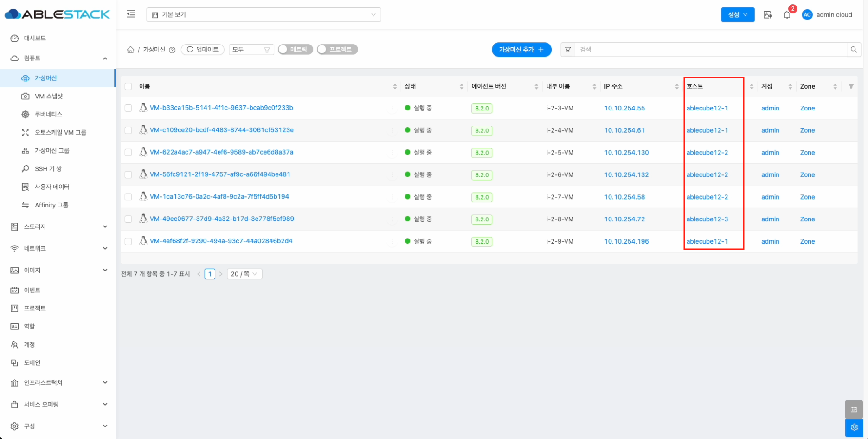Open the 기본 보기 view dropdown
The height and width of the screenshot is (439, 868).
pos(264,15)
